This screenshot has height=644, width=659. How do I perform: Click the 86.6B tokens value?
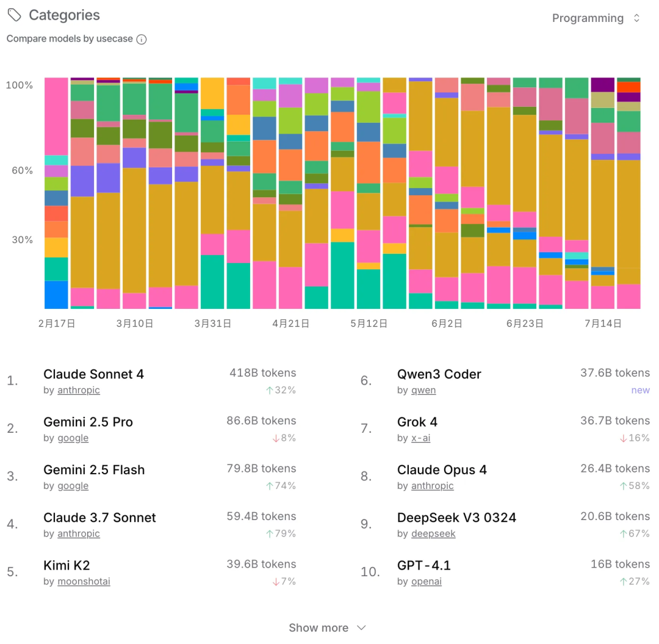coord(261,421)
